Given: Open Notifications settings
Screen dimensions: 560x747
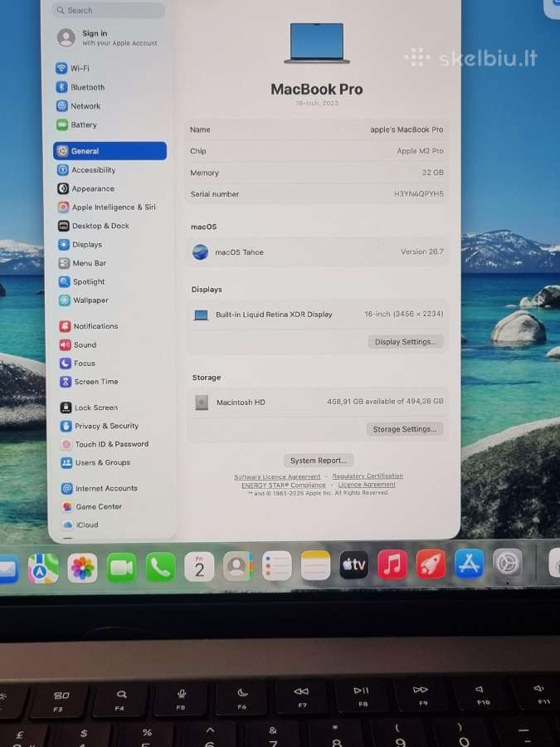Looking at the screenshot, I should (89, 326).
